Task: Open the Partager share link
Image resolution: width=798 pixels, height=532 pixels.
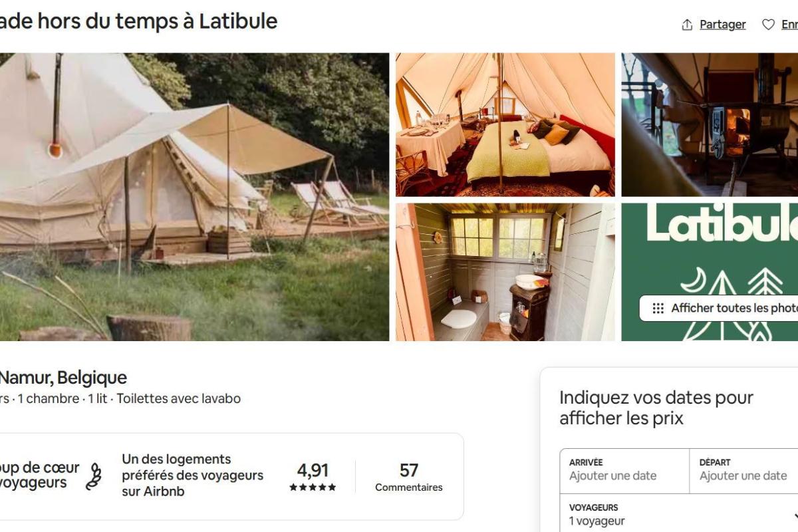Action: click(722, 25)
